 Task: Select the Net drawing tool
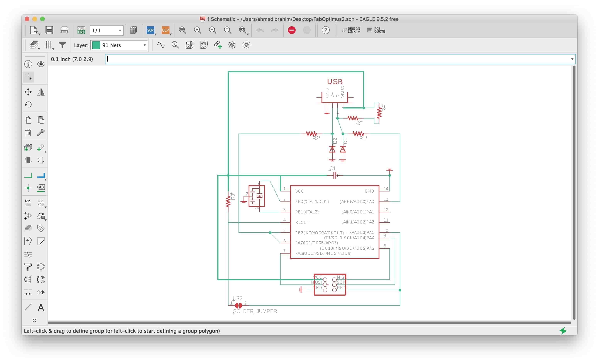(x=28, y=175)
